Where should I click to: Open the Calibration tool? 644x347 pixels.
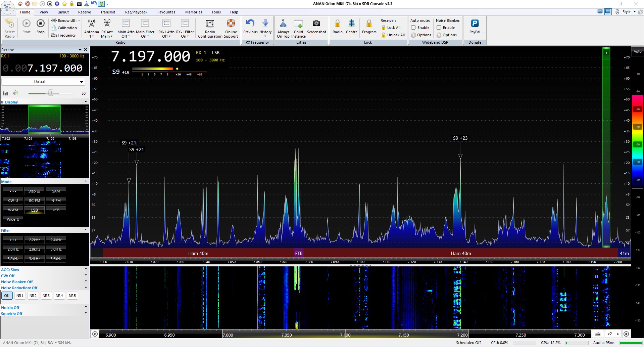pos(64,28)
